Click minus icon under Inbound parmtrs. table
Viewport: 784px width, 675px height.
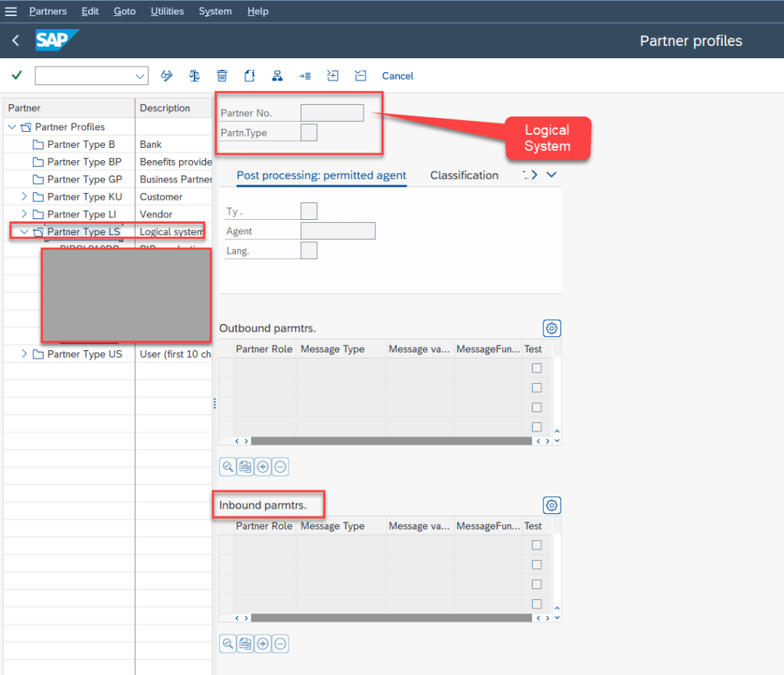(x=280, y=644)
